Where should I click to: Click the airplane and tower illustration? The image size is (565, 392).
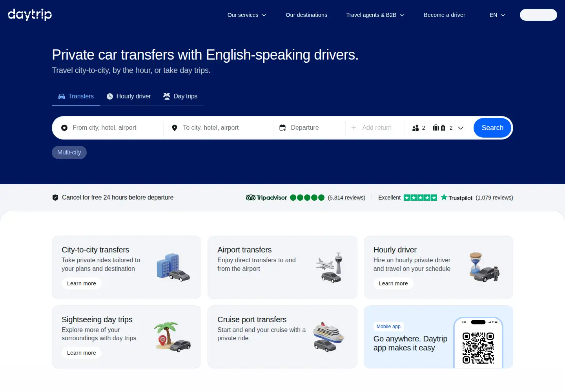tap(330, 267)
